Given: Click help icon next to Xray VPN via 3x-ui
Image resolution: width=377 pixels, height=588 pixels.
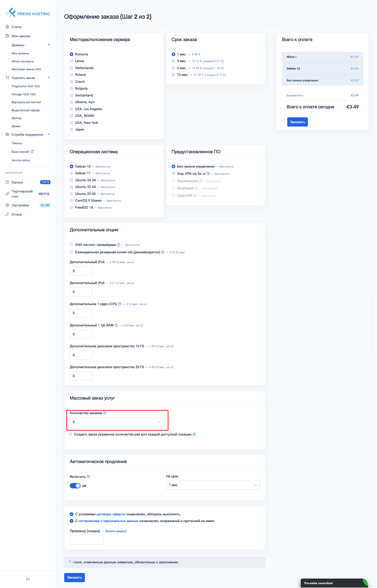Looking at the screenshot, I should [208, 173].
